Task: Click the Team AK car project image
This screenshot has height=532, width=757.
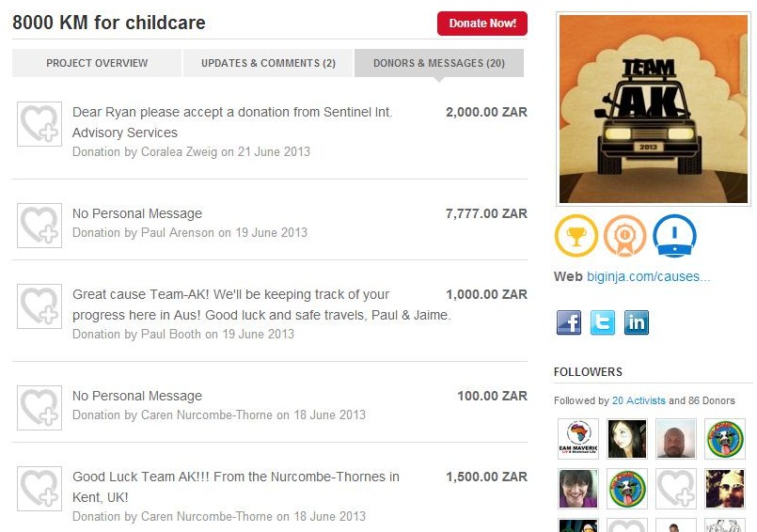Action: [x=654, y=109]
